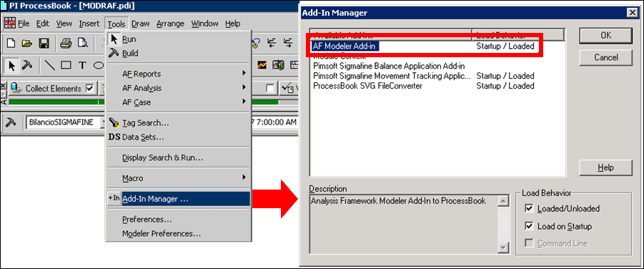Screen dimensions: 644x269
Task: Choose Run from the Tools menu
Action: click(x=178, y=39)
